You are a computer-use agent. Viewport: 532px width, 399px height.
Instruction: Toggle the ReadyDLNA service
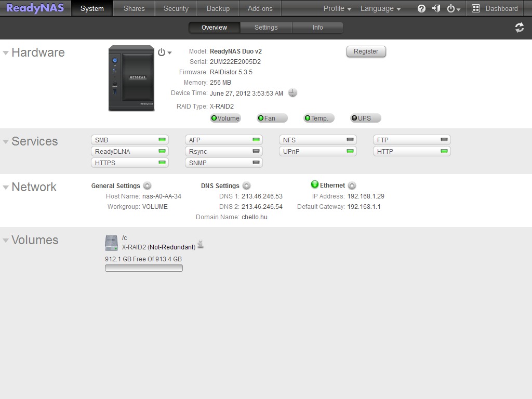tap(130, 151)
